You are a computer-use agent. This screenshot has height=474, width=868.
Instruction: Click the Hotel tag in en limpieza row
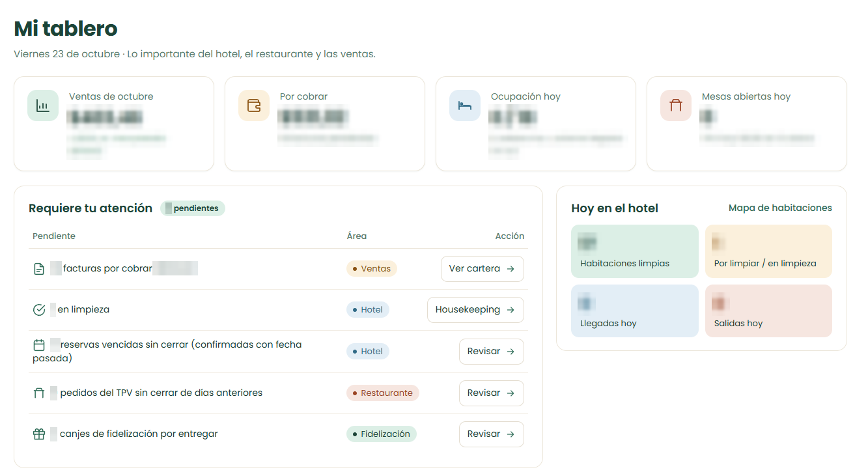(368, 310)
